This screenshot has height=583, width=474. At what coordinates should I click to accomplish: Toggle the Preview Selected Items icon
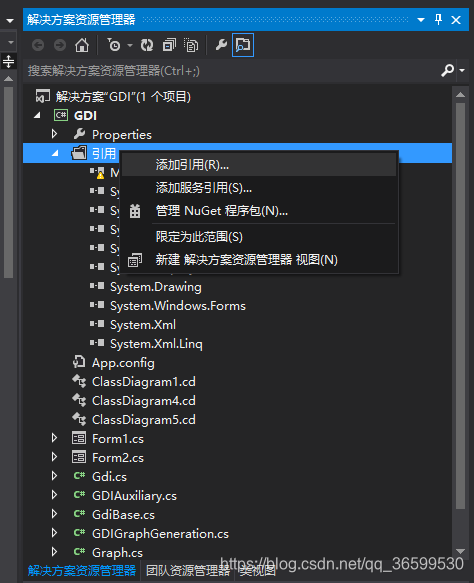click(x=243, y=45)
